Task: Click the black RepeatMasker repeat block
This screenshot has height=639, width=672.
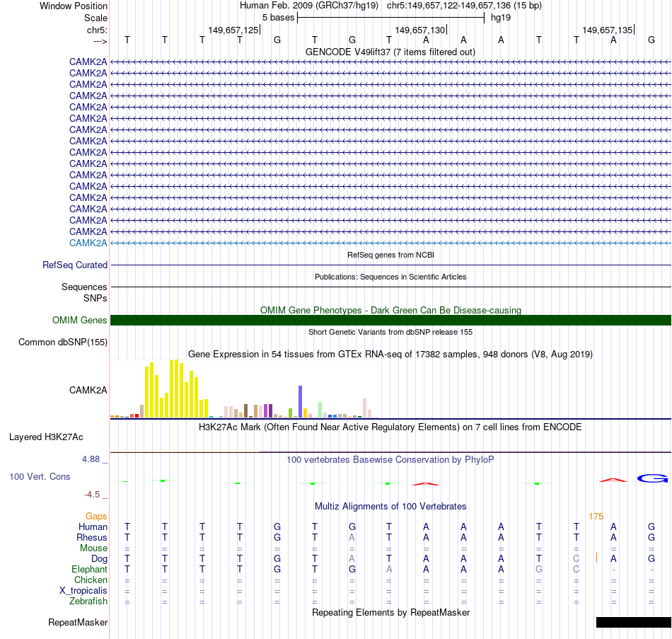Action: [x=633, y=622]
